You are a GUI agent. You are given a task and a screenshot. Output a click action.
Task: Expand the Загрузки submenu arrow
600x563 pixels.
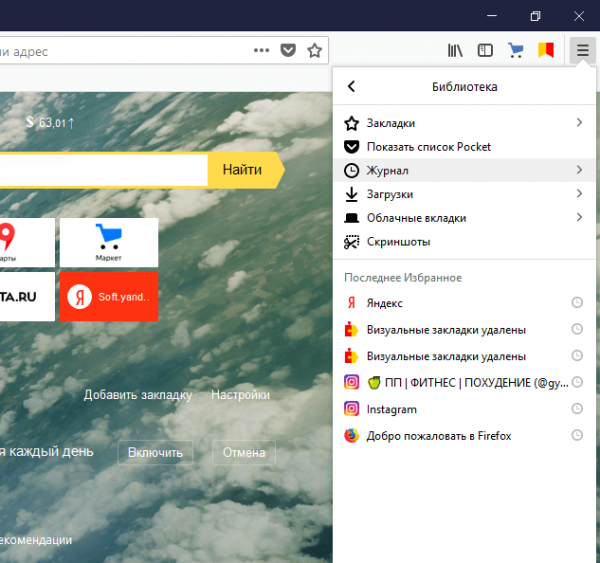pyautogui.click(x=579, y=193)
